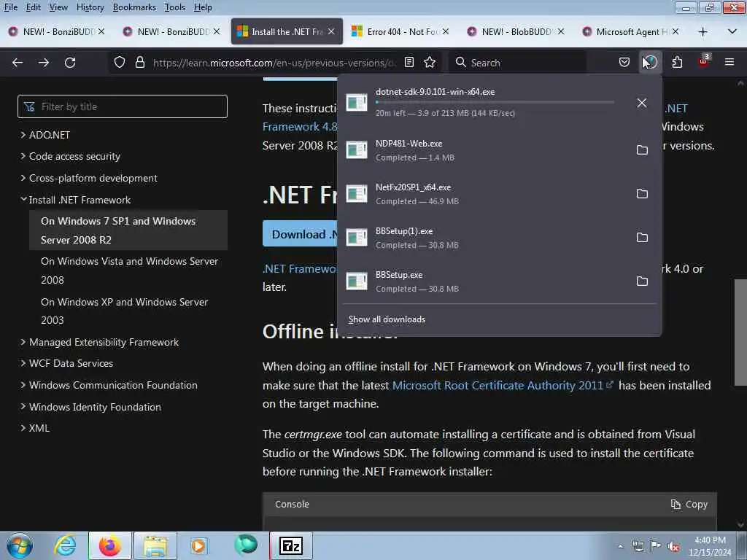Expand Windows Identity Foundation node
Screen dimensions: 747x560
[x=23, y=407]
